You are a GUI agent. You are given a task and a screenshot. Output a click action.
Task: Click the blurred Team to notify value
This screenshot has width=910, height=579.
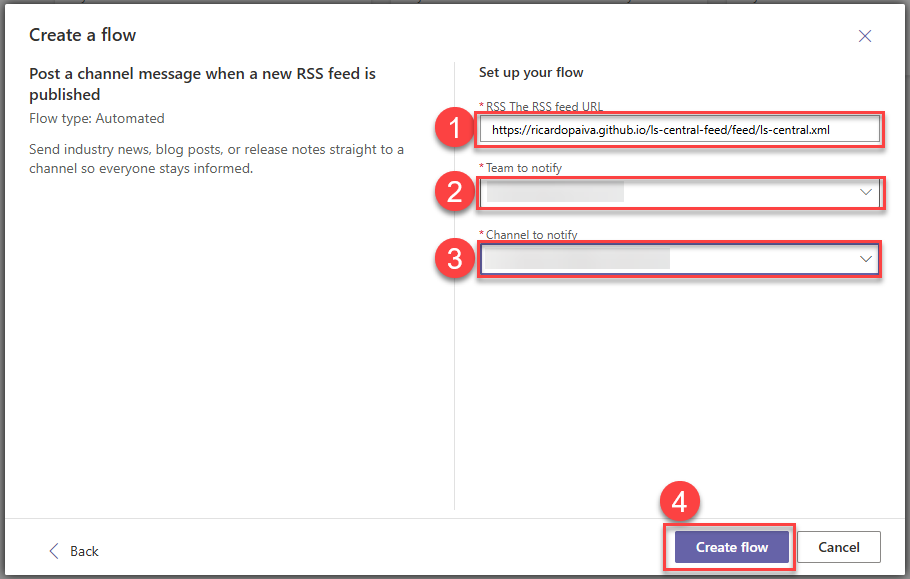tap(553, 192)
